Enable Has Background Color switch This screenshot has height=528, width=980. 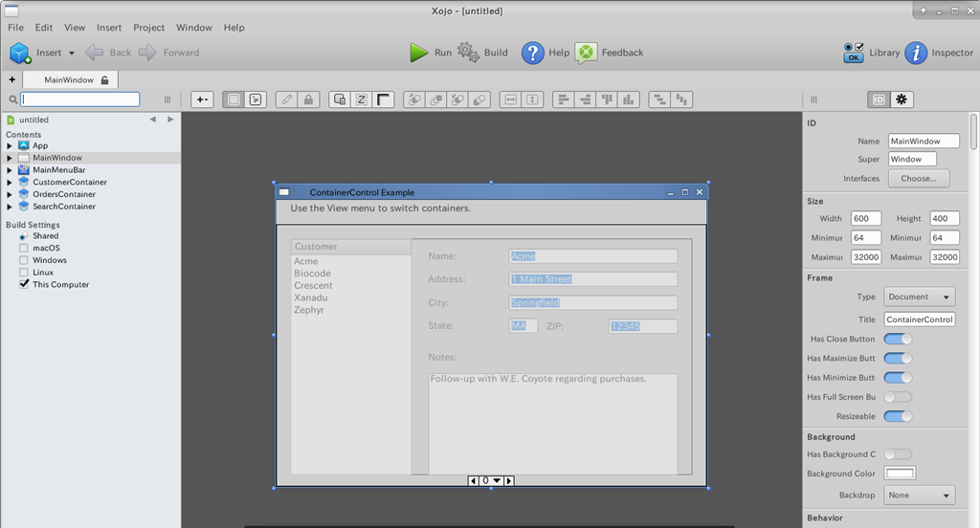click(898, 454)
